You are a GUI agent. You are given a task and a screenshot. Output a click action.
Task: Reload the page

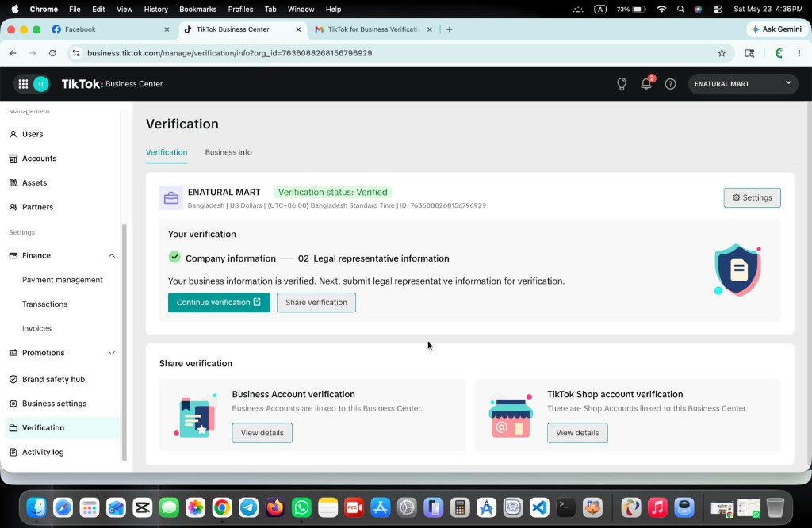[x=52, y=53]
